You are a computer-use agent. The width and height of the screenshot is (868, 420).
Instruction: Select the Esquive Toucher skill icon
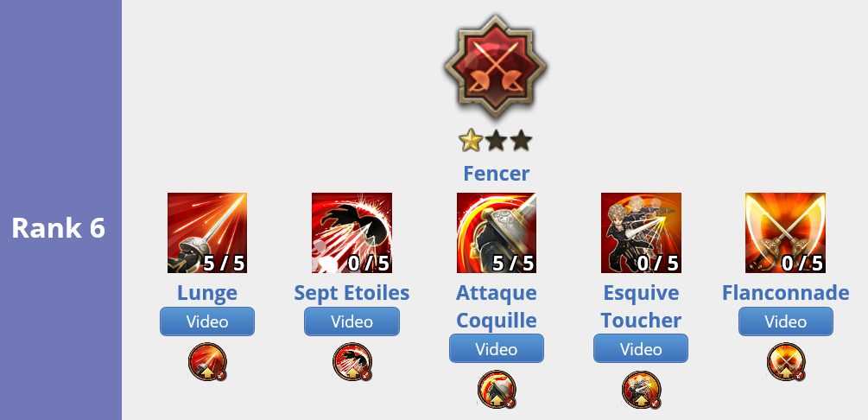(x=641, y=232)
